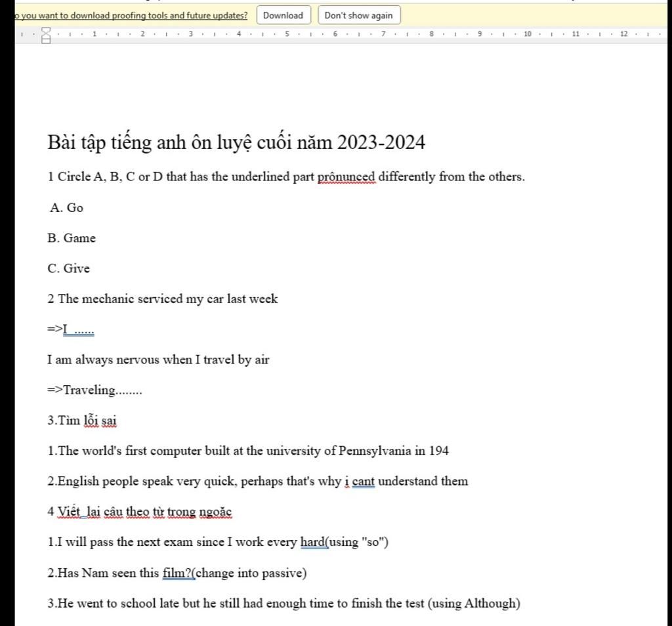Click the '=>Traveling........' answer line
The image size is (672, 626).
(x=94, y=390)
